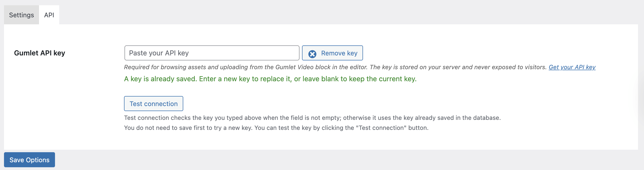
Task: Save Options at the bottom
Action: click(x=29, y=160)
